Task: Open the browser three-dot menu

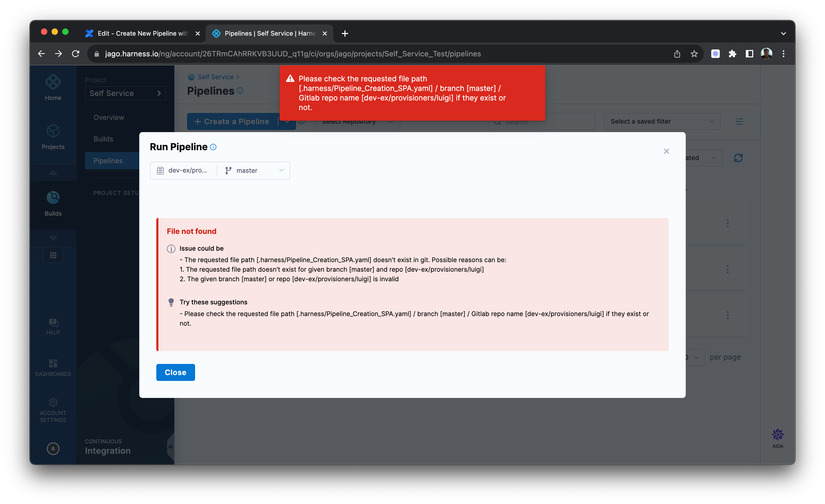Action: [x=783, y=54]
